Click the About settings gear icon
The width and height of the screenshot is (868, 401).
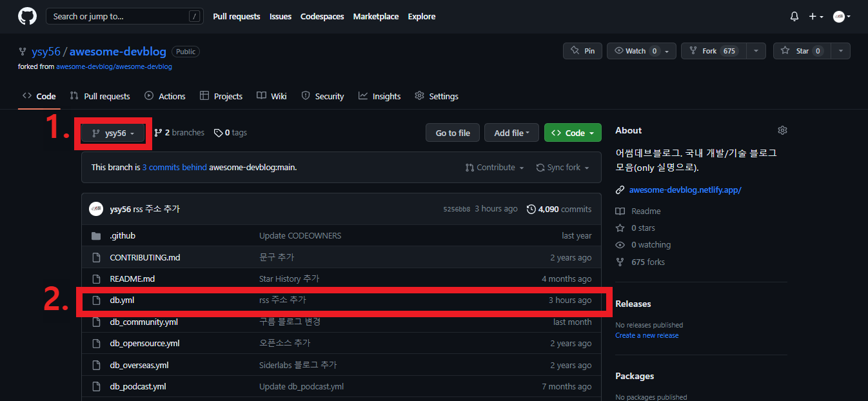(x=782, y=130)
